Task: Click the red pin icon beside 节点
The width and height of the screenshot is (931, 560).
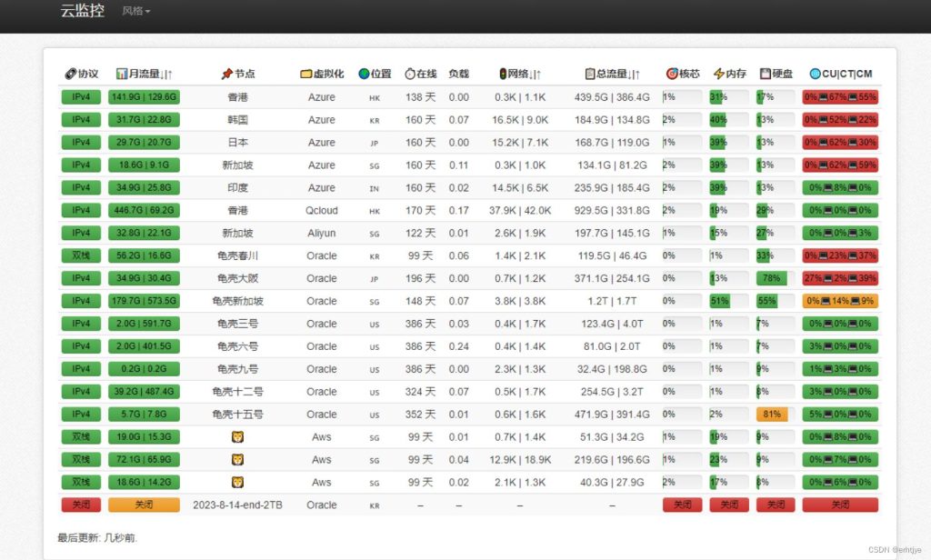Action: 225,75
